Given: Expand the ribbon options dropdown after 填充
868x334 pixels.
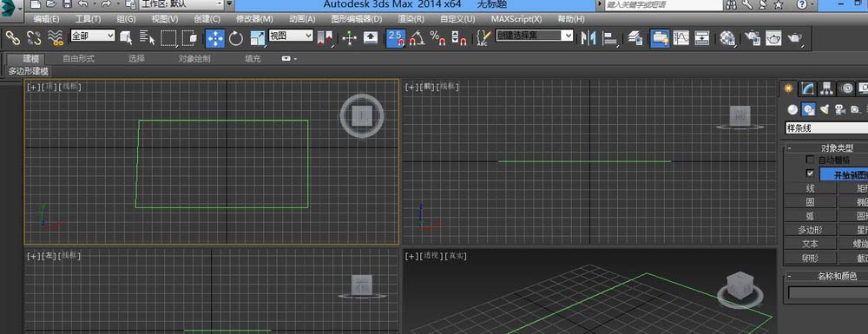Looking at the screenshot, I should (x=289, y=59).
